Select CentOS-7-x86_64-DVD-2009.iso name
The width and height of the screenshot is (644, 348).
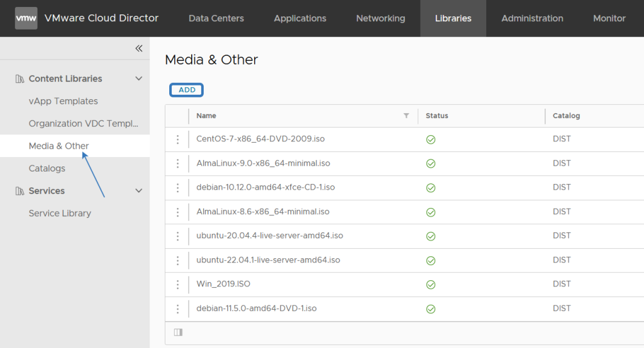pos(260,139)
